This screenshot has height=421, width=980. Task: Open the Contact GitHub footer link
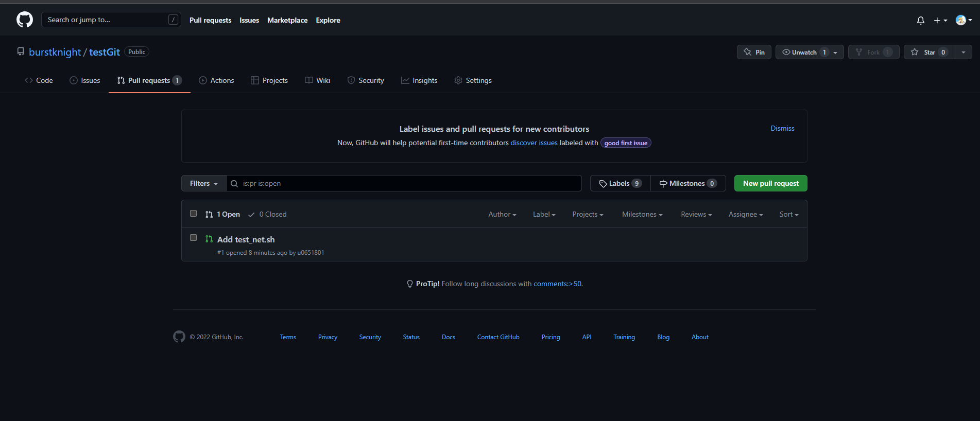click(x=498, y=337)
